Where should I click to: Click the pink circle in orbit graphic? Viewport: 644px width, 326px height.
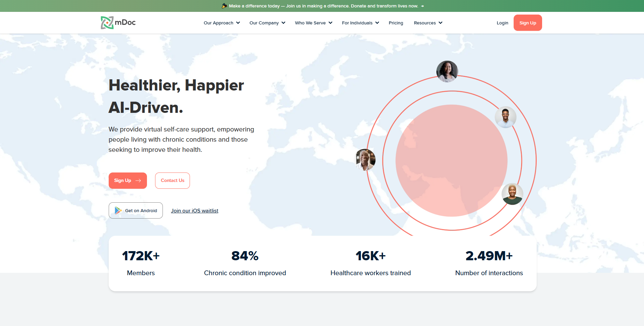[x=451, y=160]
